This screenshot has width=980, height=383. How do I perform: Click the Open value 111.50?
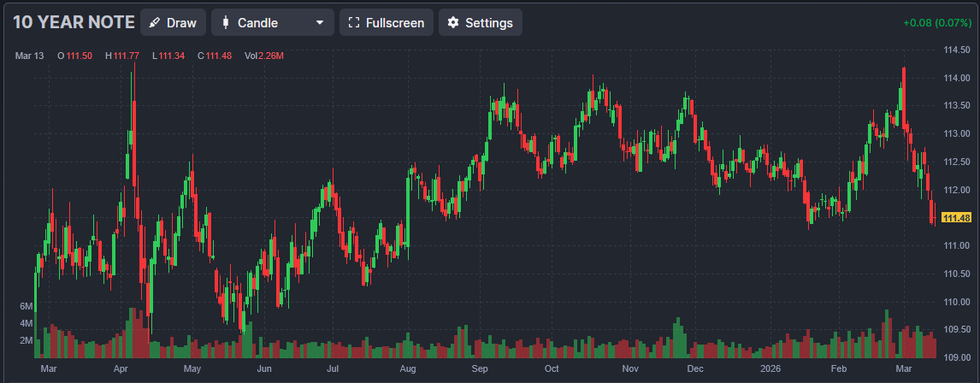pyautogui.click(x=79, y=56)
